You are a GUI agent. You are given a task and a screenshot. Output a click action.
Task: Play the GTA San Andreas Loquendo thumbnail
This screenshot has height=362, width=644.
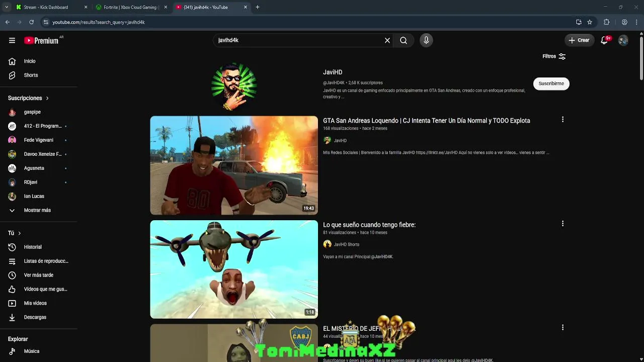(x=234, y=165)
